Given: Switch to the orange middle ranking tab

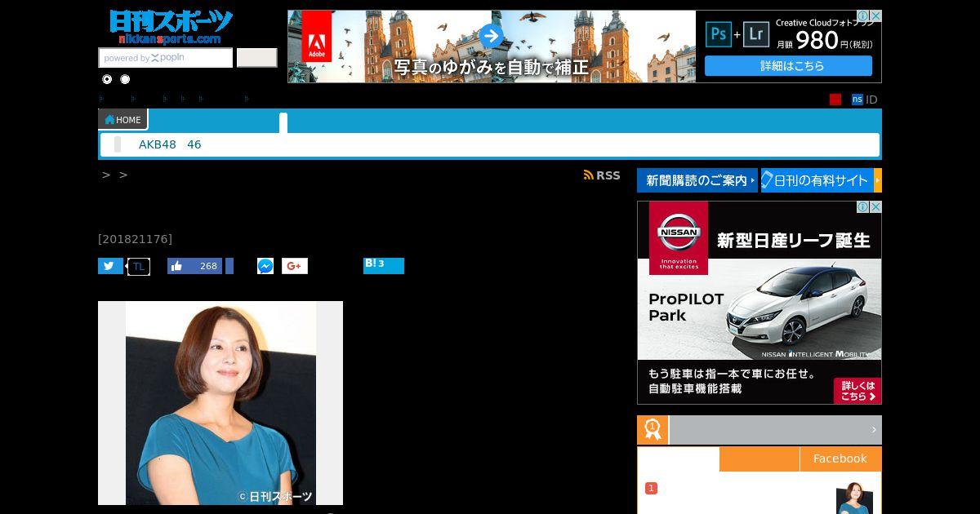Looking at the screenshot, I should (x=759, y=459).
